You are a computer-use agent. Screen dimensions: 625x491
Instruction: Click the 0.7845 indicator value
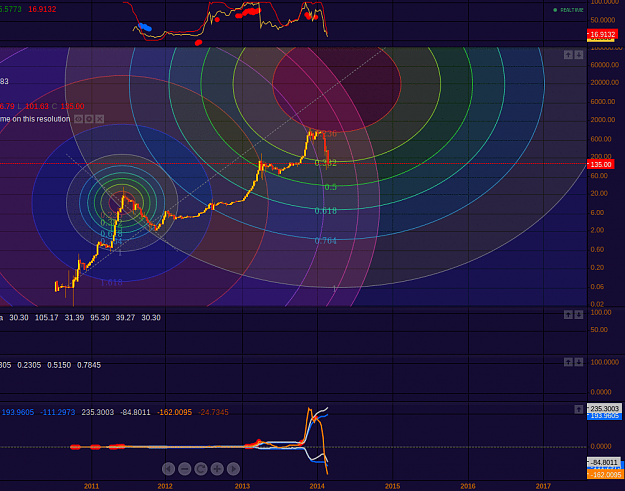89,365
